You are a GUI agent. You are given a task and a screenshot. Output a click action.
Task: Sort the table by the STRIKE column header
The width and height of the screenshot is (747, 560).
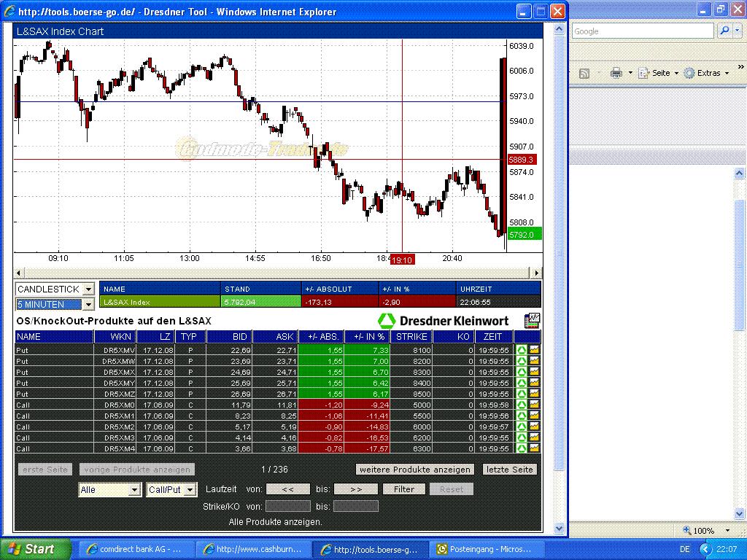411,337
